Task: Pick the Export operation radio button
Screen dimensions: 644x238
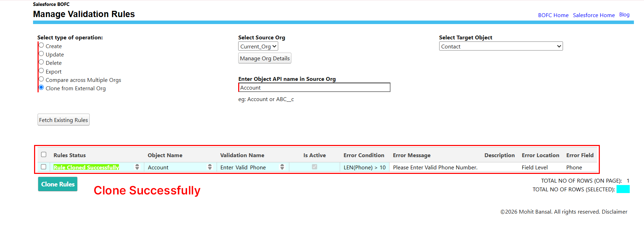Action: (x=41, y=71)
